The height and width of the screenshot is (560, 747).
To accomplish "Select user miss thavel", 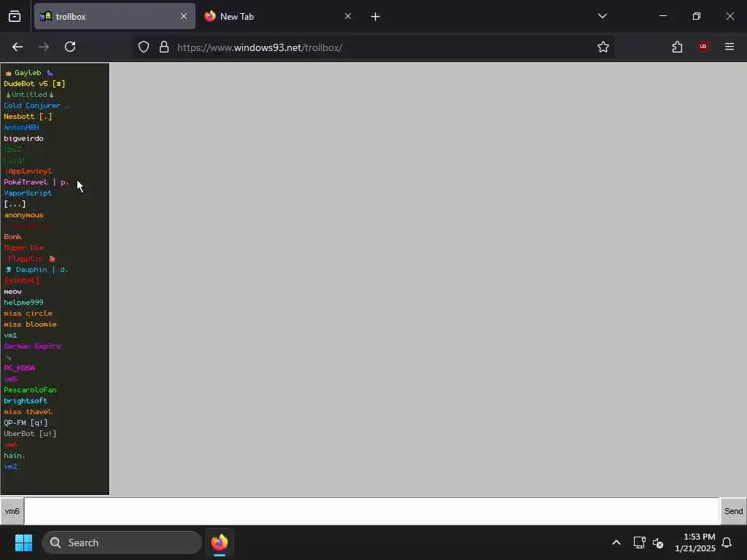I will (x=28, y=413).
